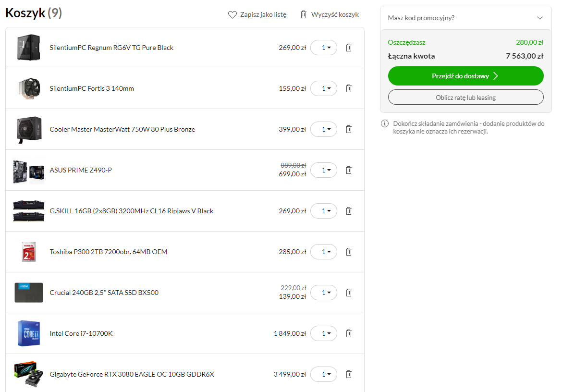563x392 pixels.
Task: Open quantity dropdown for Crucial 240GB SSD
Action: coord(324,293)
